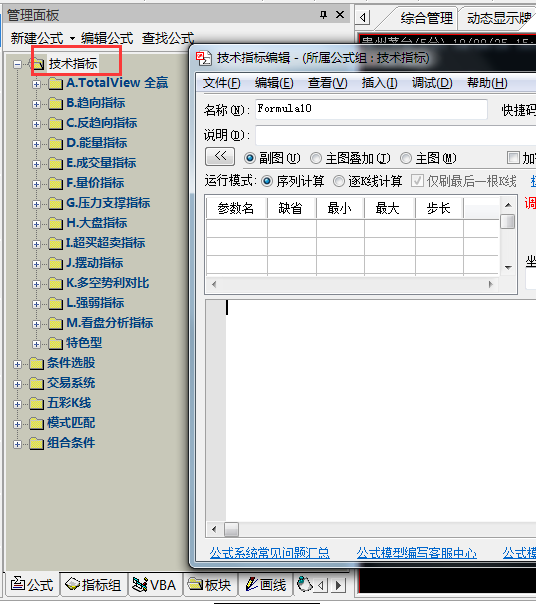
Task: Select 主图叠加 radio button
Action: coord(316,158)
